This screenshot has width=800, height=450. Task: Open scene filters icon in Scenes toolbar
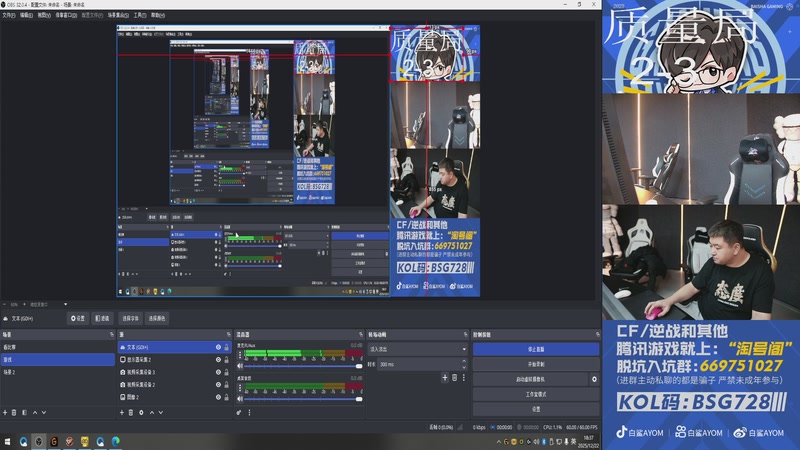coord(24,412)
